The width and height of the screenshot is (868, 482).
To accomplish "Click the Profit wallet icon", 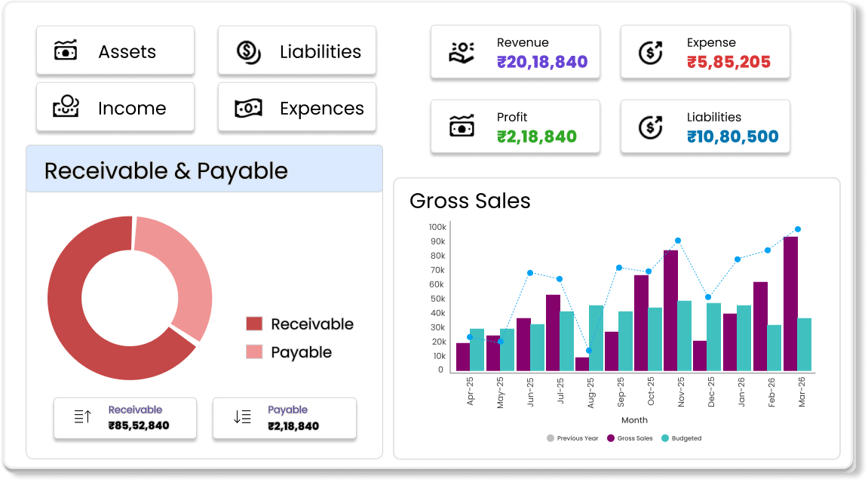I will pos(462,126).
